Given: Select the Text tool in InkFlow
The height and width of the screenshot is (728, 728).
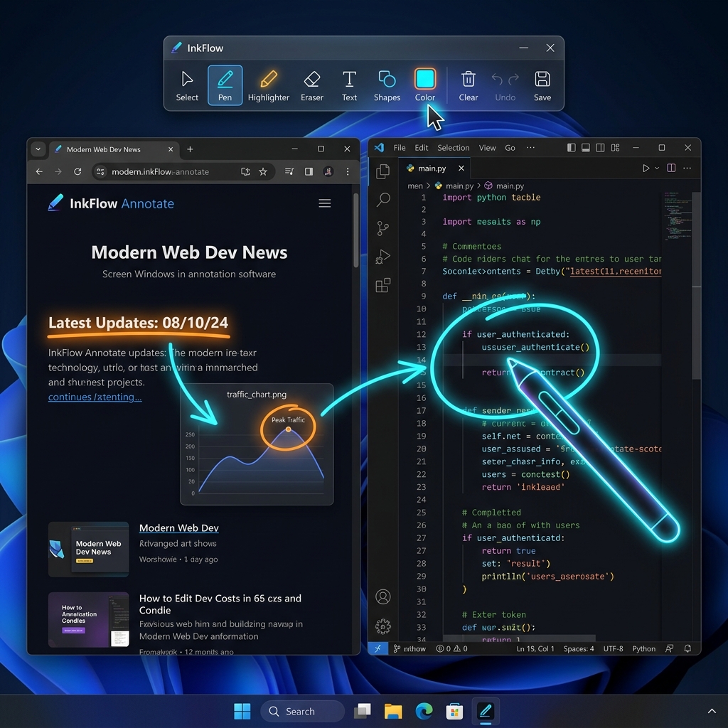Looking at the screenshot, I should (349, 86).
